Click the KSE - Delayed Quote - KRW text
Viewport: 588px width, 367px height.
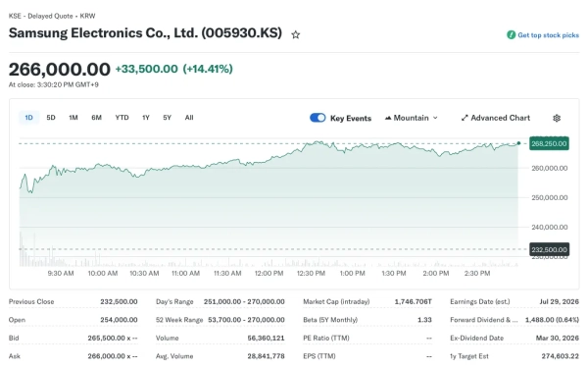pos(52,16)
